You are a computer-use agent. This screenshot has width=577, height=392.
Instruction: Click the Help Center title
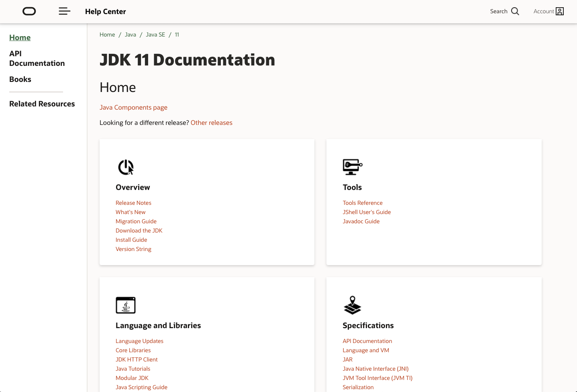tap(106, 12)
